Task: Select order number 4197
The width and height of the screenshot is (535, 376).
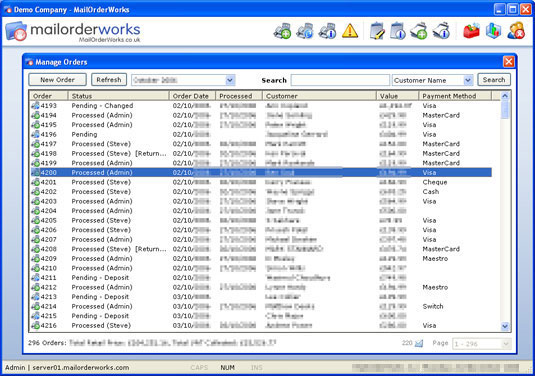Action: [48, 144]
